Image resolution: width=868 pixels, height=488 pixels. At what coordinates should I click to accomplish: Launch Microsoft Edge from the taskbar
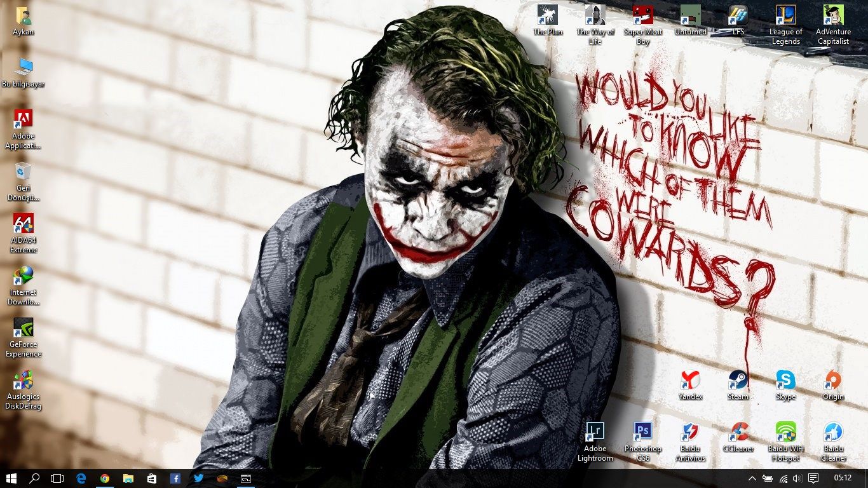pyautogui.click(x=81, y=478)
